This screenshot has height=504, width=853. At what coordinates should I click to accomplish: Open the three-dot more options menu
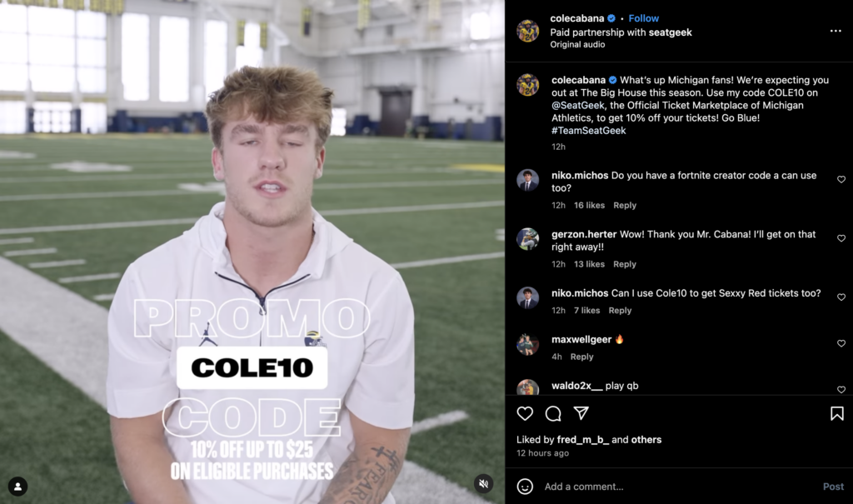836,31
